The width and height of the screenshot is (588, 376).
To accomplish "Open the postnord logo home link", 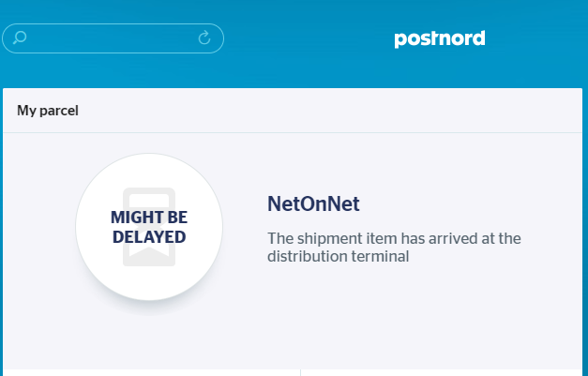I will (x=440, y=39).
